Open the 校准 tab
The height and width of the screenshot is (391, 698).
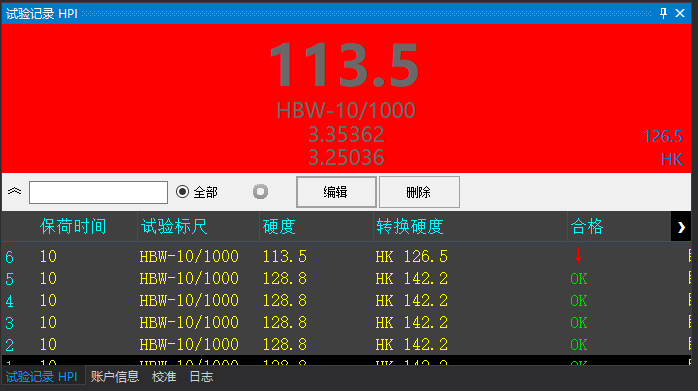(x=164, y=377)
